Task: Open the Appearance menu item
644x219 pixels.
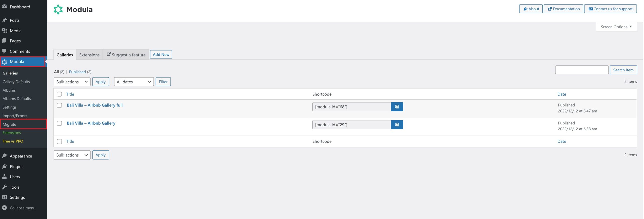Action: pyautogui.click(x=21, y=156)
